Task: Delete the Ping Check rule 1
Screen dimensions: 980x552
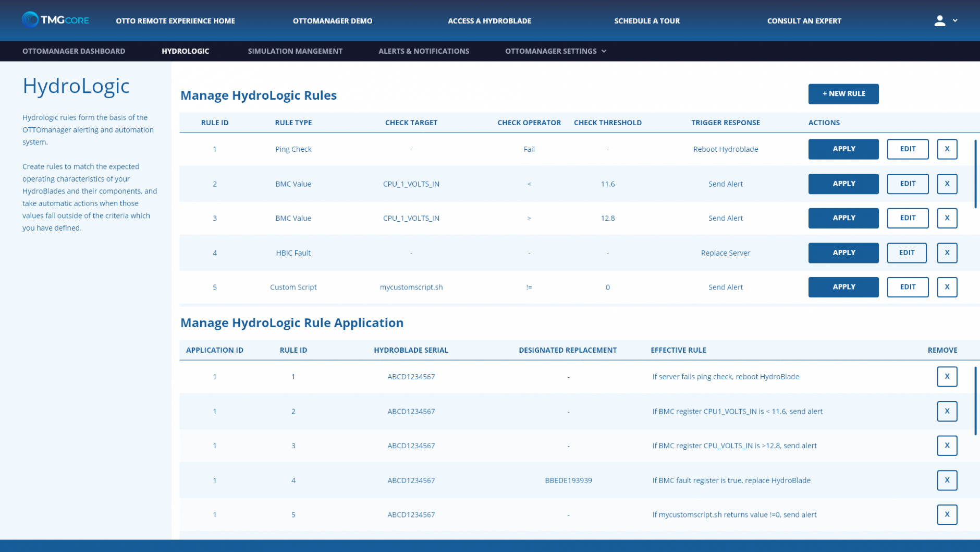Action: click(x=947, y=149)
